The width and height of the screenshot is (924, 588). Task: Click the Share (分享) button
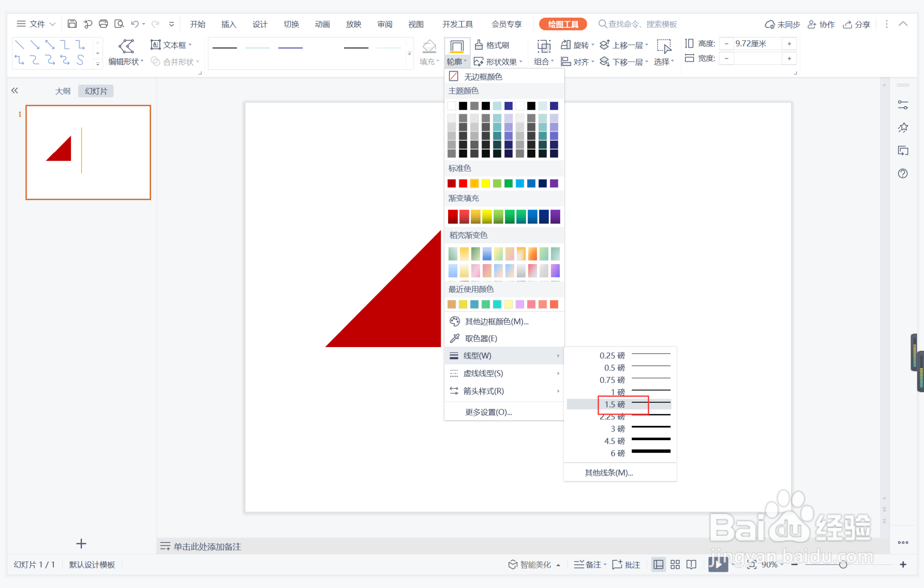pyautogui.click(x=856, y=24)
